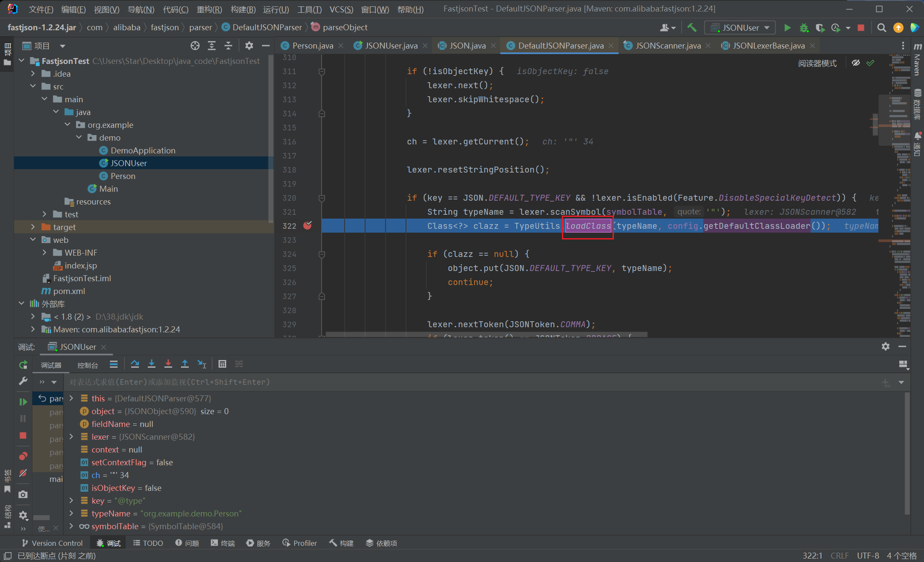Click the Step Into debug icon
The image size is (924, 562).
pos(151,364)
